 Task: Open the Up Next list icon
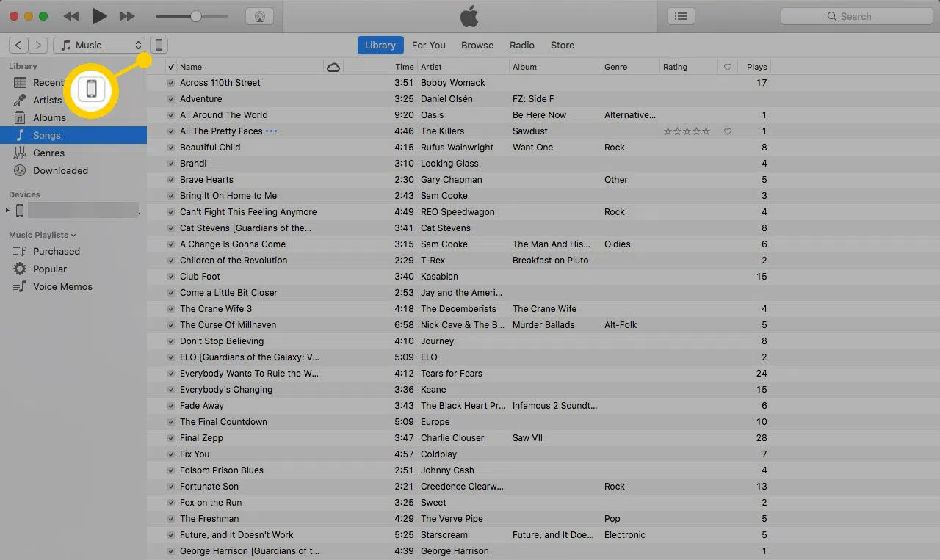click(681, 16)
